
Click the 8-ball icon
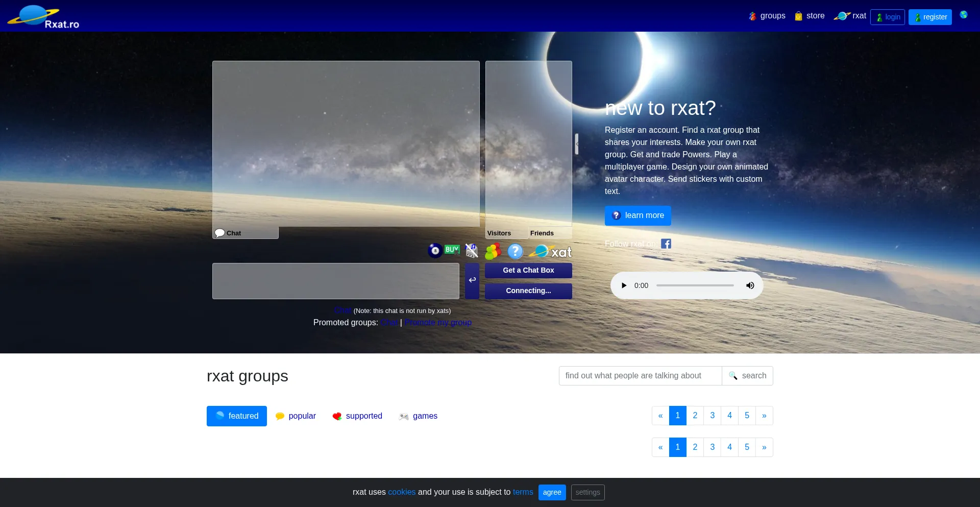click(x=435, y=251)
